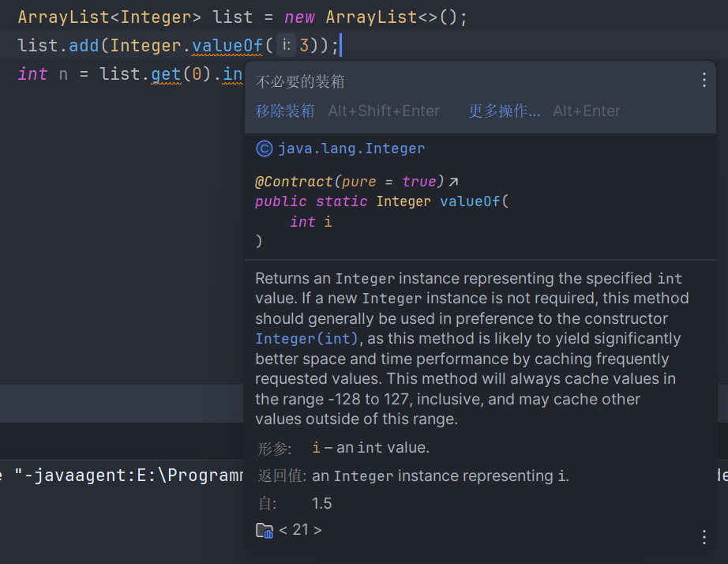Click the highlighted valueOf call in code

pyautogui.click(x=227, y=46)
